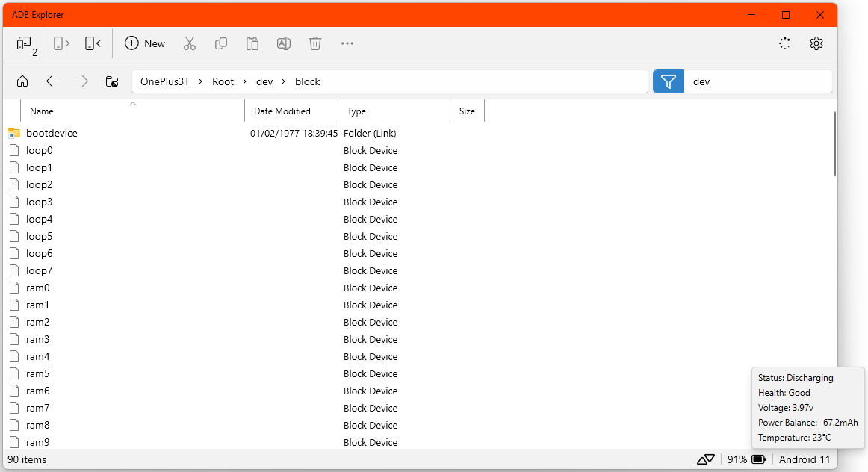
Task: Navigate back with the left arrow
Action: coord(52,81)
